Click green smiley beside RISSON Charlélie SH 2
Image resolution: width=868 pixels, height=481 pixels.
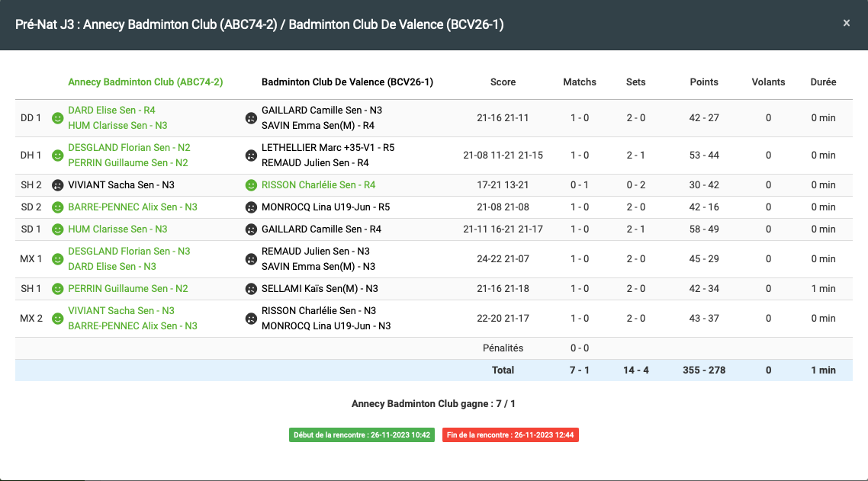[251, 185]
